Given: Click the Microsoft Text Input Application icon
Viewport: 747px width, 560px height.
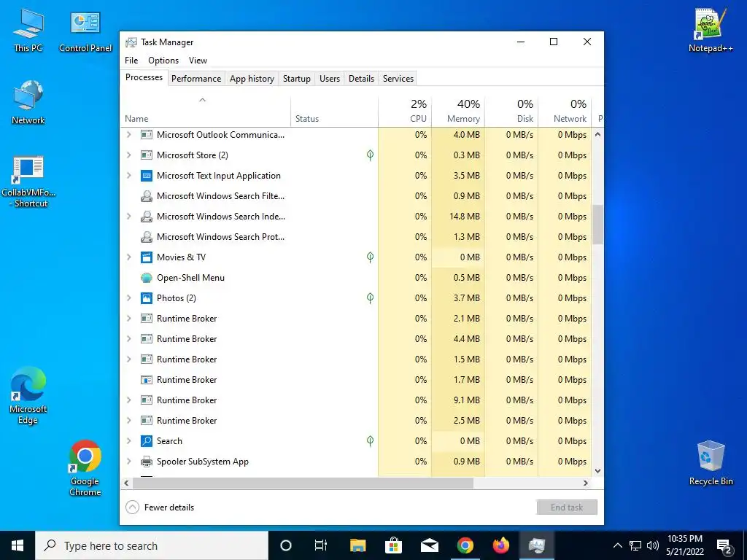Looking at the screenshot, I should (146, 176).
